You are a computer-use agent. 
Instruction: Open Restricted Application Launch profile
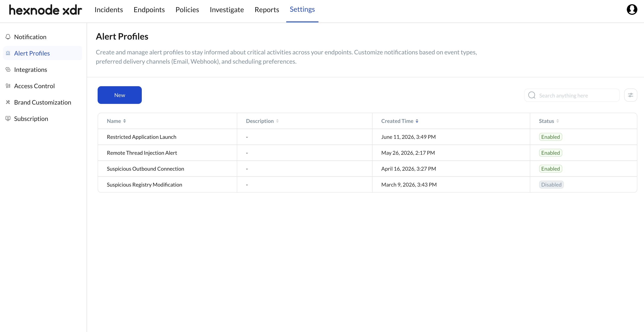(x=142, y=137)
